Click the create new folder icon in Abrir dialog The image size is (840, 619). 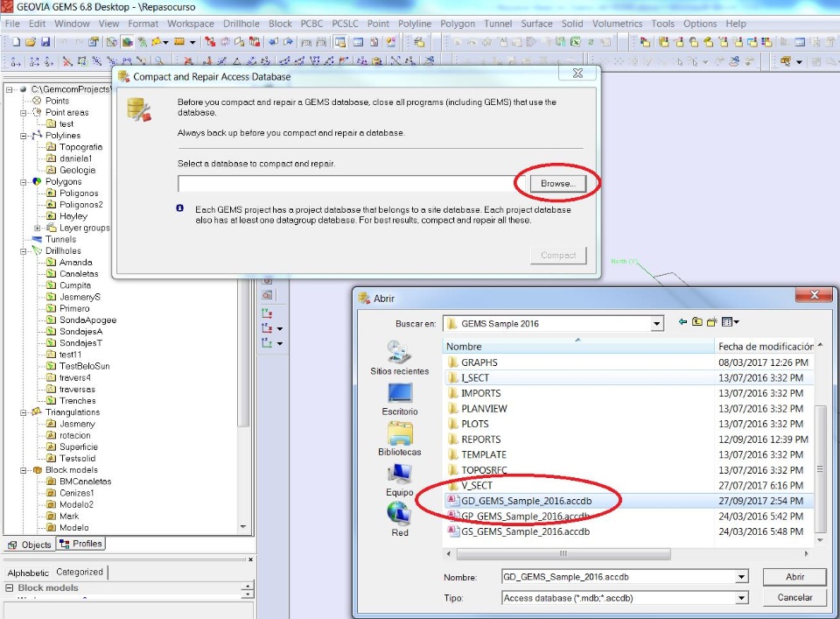711,321
